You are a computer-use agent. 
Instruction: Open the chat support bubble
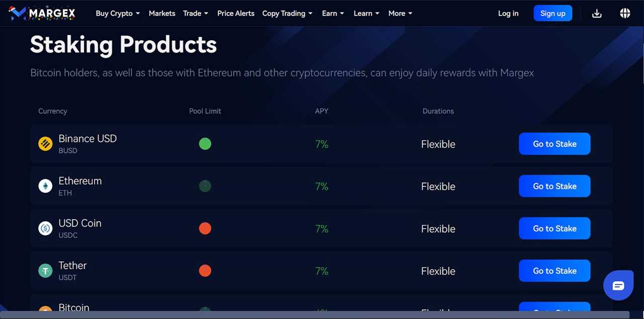(618, 285)
